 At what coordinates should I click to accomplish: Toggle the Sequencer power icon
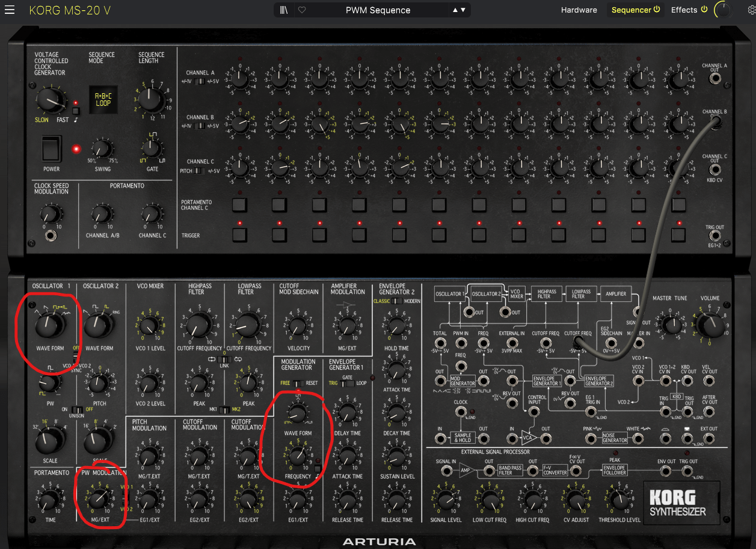(657, 10)
